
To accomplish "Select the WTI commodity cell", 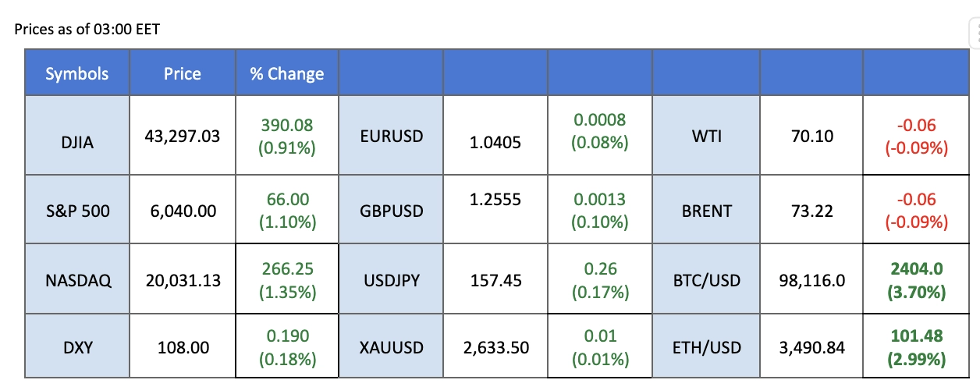I will click(x=707, y=137).
